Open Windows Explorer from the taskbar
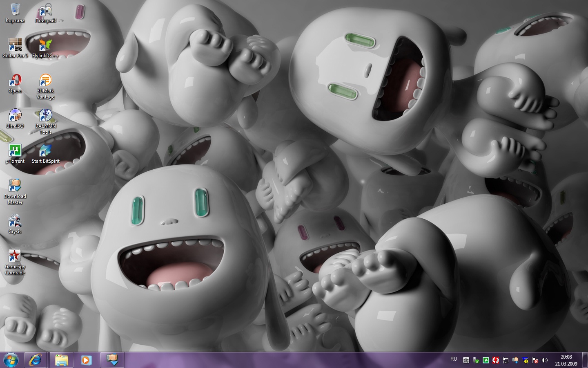 point(62,360)
